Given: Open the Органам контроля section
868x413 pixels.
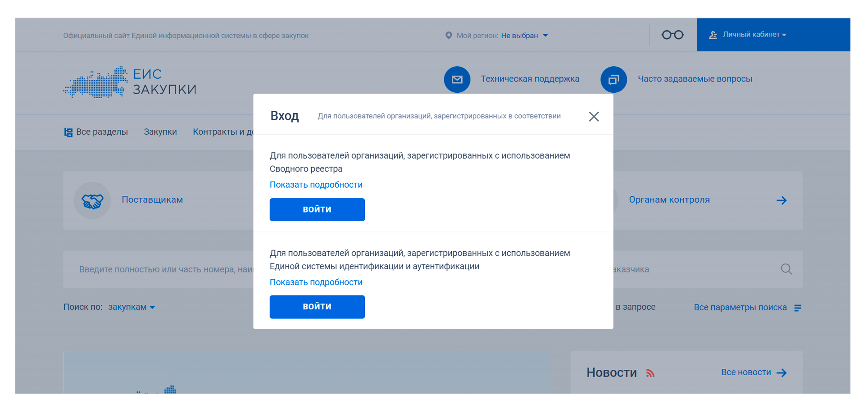Looking at the screenshot, I should tap(669, 200).
